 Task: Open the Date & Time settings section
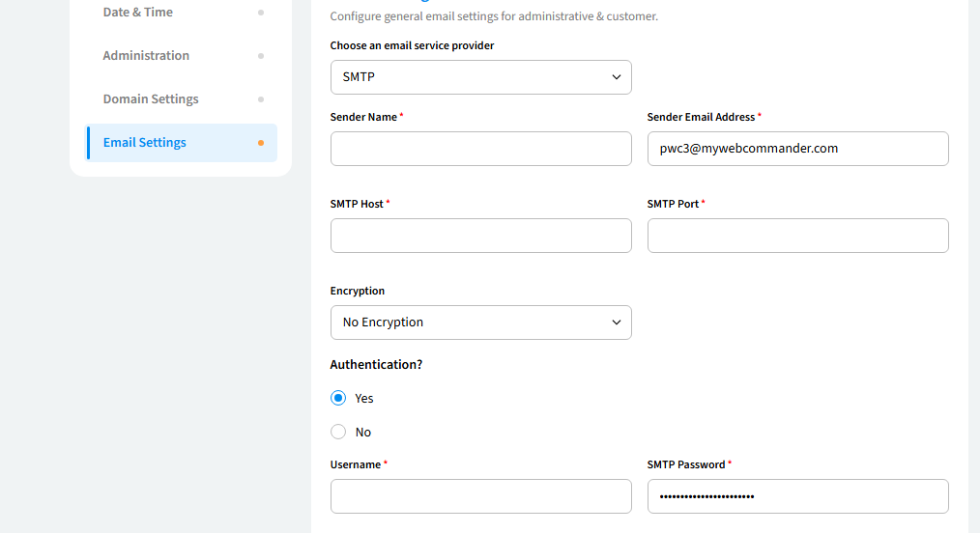click(138, 13)
